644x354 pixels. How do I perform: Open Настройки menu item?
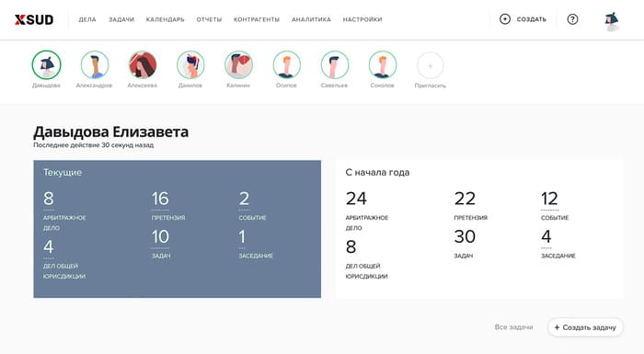pos(362,19)
